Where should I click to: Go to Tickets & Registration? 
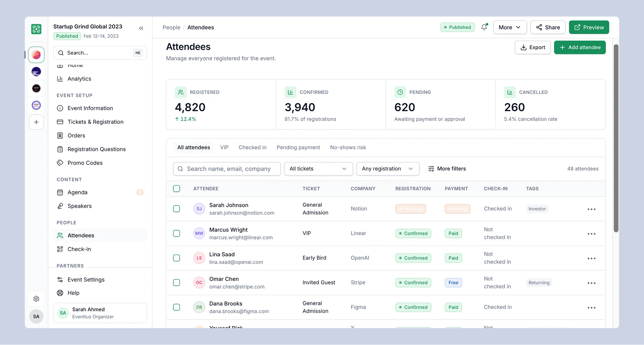tap(100, 122)
